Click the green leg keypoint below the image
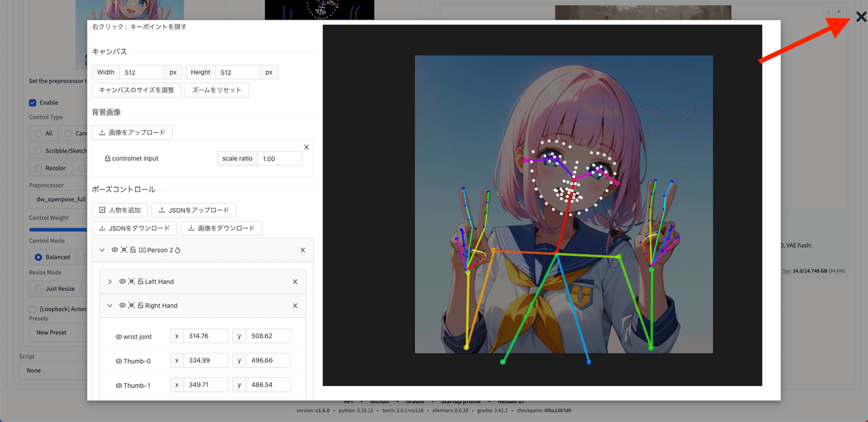The height and width of the screenshot is (422, 868). point(503,361)
